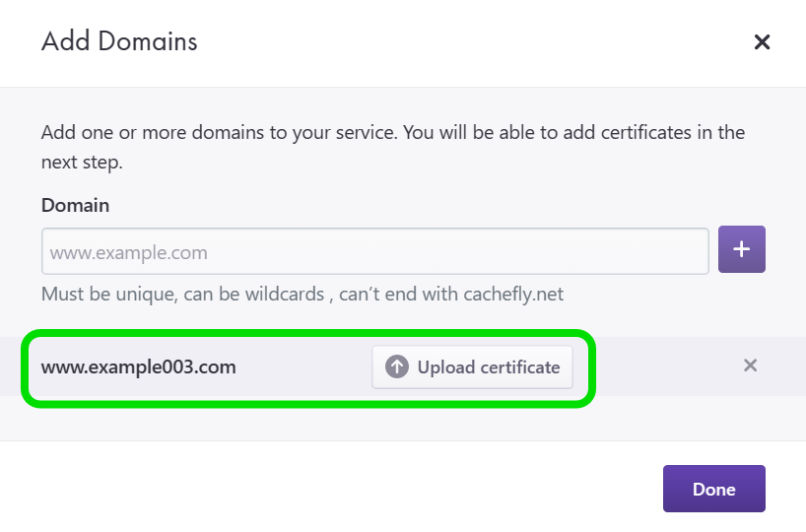Click the Domain field label
The width and height of the screenshot is (806, 532).
pos(75,206)
